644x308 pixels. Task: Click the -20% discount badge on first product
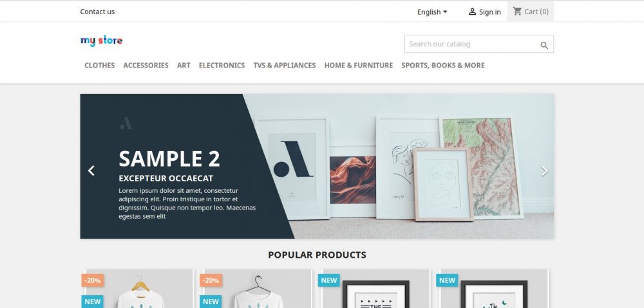point(93,280)
